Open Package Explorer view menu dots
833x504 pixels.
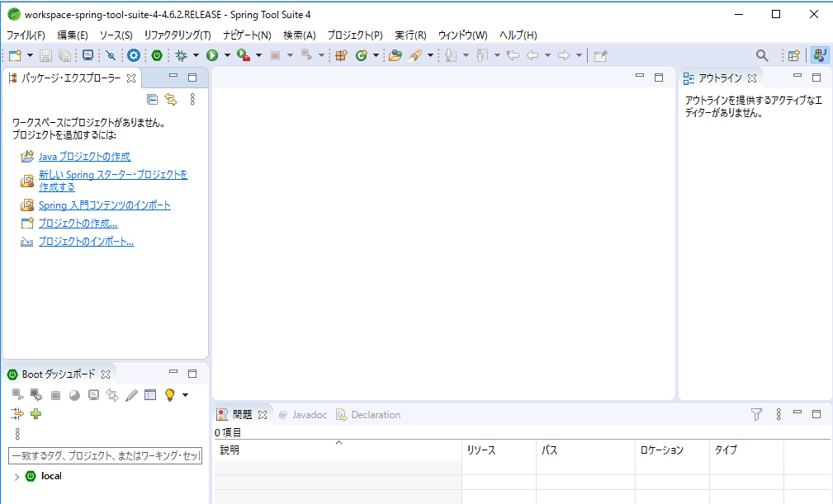(192, 99)
